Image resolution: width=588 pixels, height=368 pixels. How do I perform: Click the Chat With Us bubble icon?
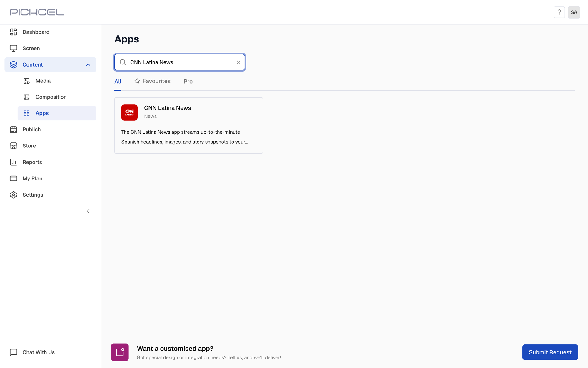pos(14,352)
